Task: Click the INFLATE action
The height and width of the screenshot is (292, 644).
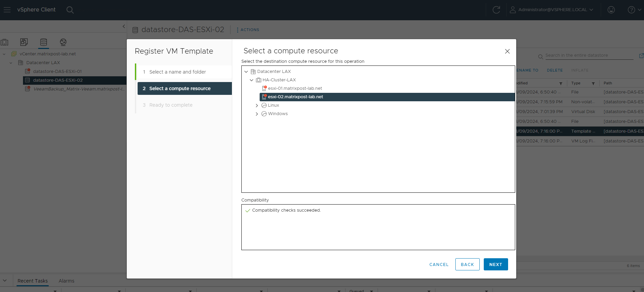Action: point(580,70)
